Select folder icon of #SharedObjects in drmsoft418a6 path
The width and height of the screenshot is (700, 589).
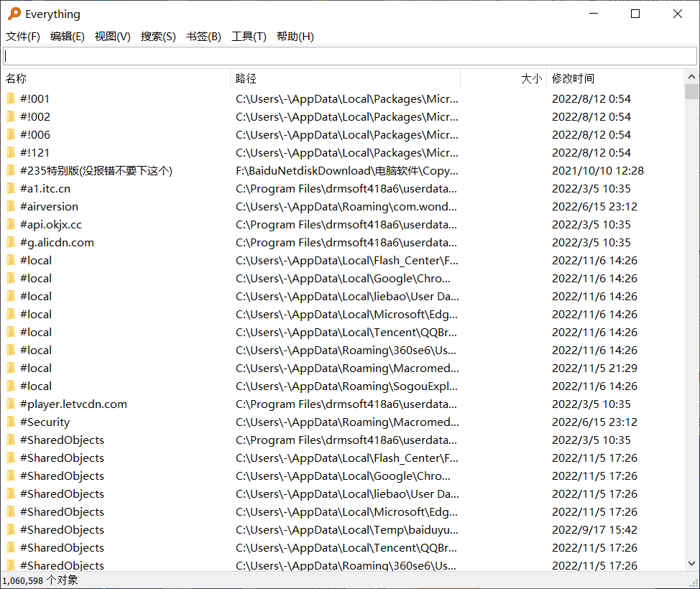[11, 440]
